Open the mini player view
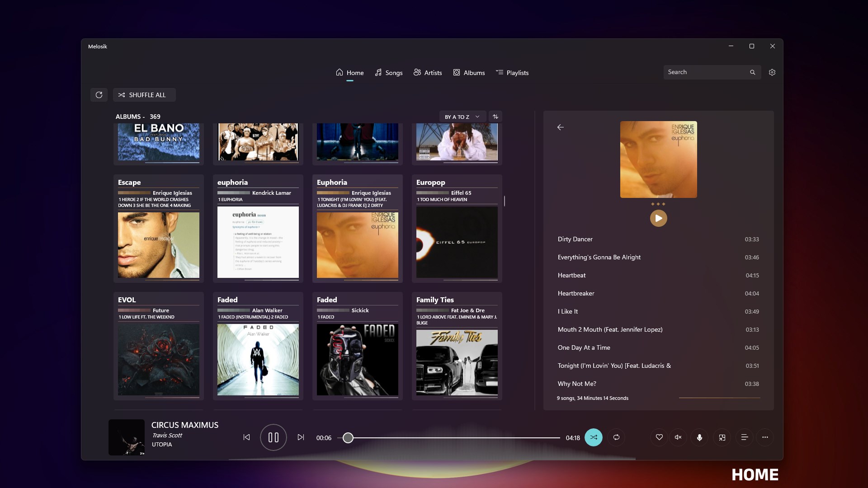Viewport: 868px width, 488px height. coord(722,437)
